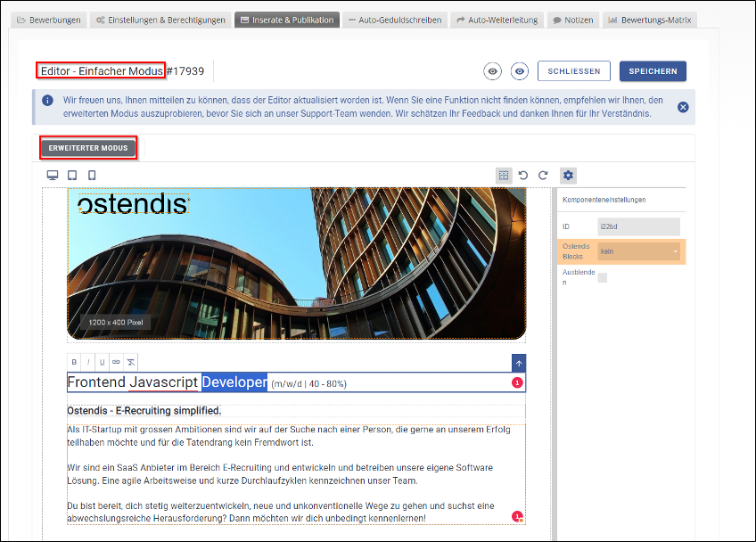Image resolution: width=756 pixels, height=542 pixels.
Task: Switch to ERWEITERTER MODUS
Action: click(x=88, y=148)
